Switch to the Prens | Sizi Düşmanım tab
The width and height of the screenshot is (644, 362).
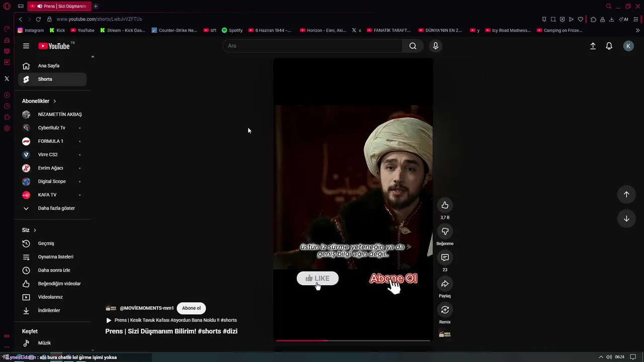coord(59,6)
